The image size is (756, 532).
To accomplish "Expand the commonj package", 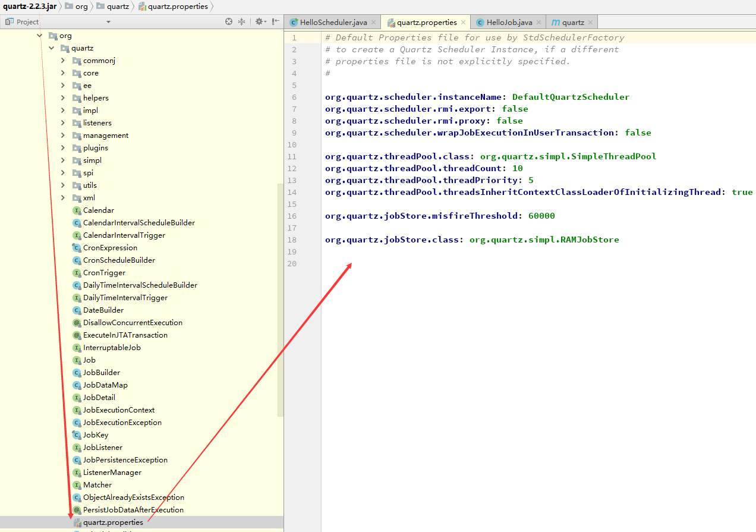I will pyautogui.click(x=63, y=61).
